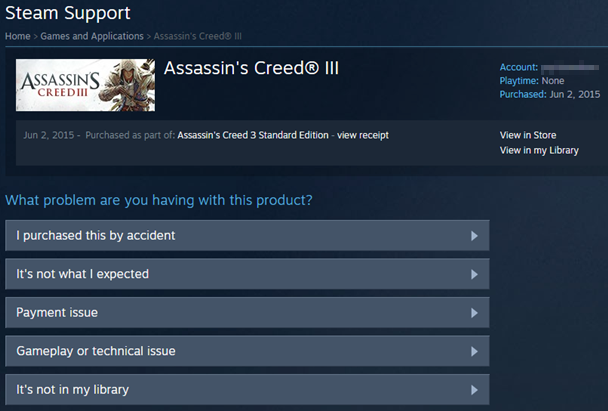
Task: Go to Home in the breadcrumb
Action: pyautogui.click(x=17, y=36)
